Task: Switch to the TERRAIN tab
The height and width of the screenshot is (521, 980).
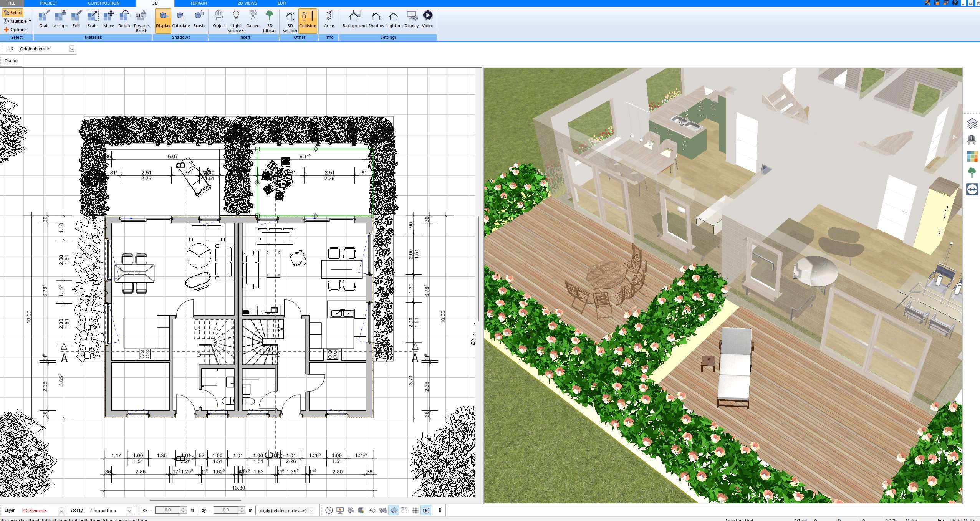Action: point(199,3)
